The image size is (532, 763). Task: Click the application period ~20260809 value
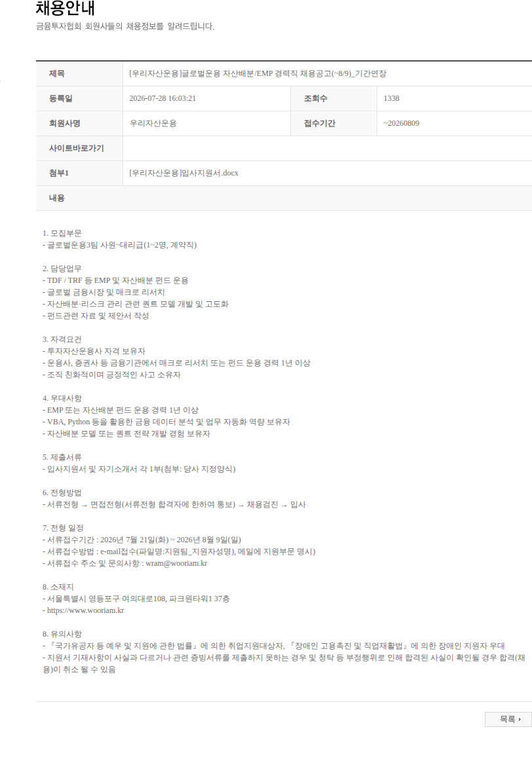point(402,124)
